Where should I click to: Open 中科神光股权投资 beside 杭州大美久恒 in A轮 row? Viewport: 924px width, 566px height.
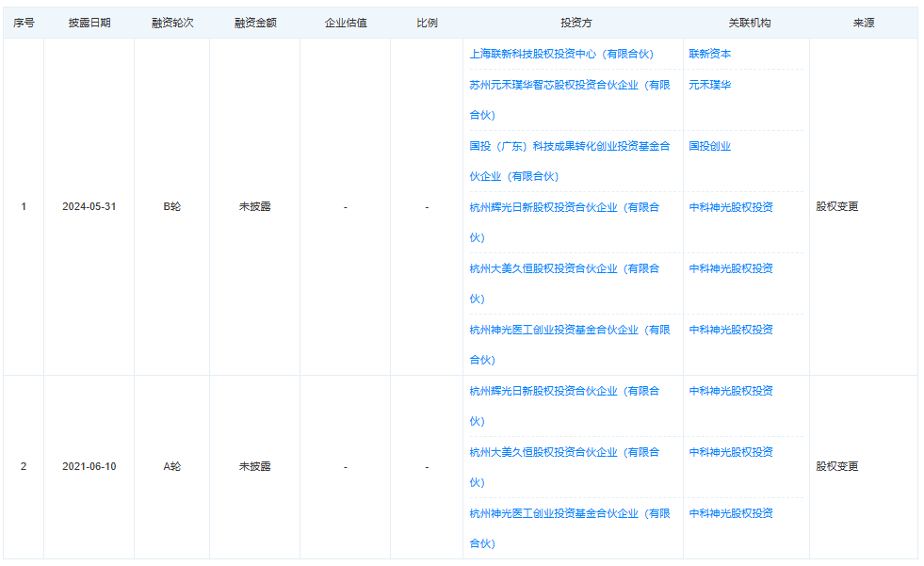coord(731,453)
